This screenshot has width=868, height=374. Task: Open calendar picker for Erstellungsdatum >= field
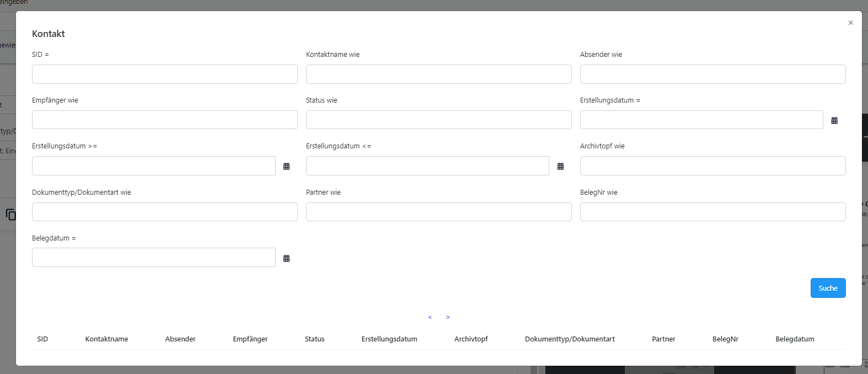point(286,166)
